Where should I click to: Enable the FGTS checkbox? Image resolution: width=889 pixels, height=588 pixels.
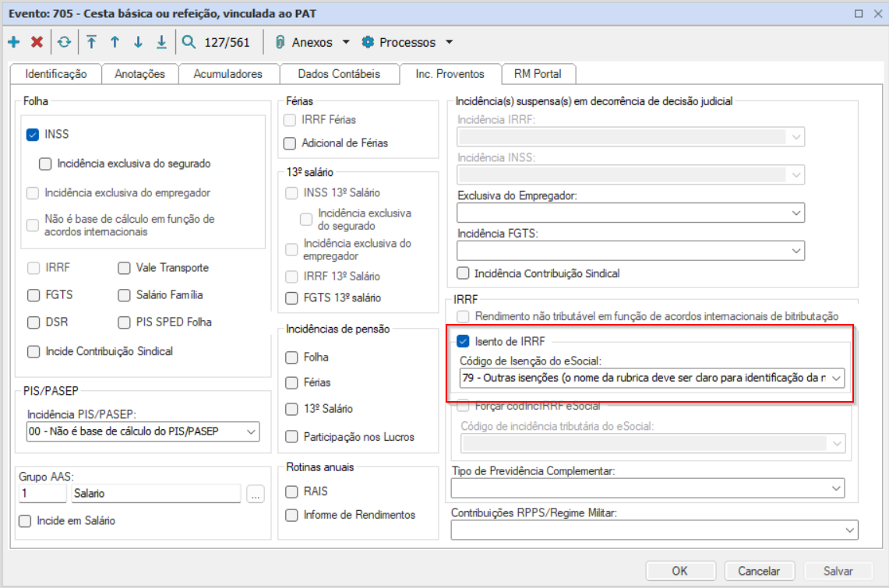click(33, 295)
